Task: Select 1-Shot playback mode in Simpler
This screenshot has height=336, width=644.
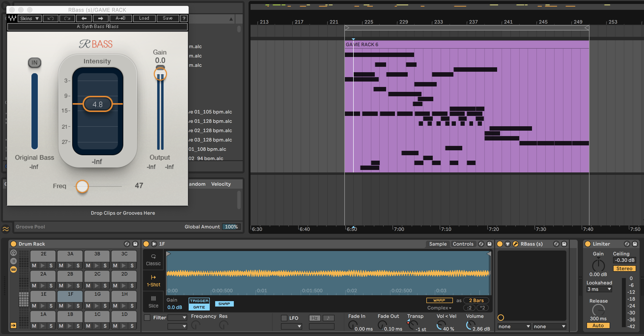Action: (x=153, y=280)
